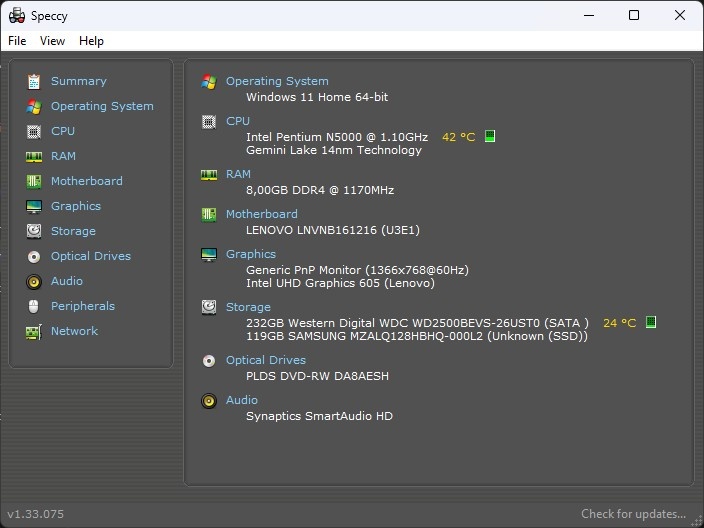Click the Audio speaker icon in sidebar
Screen dimensions: 704x528
(x=34, y=282)
